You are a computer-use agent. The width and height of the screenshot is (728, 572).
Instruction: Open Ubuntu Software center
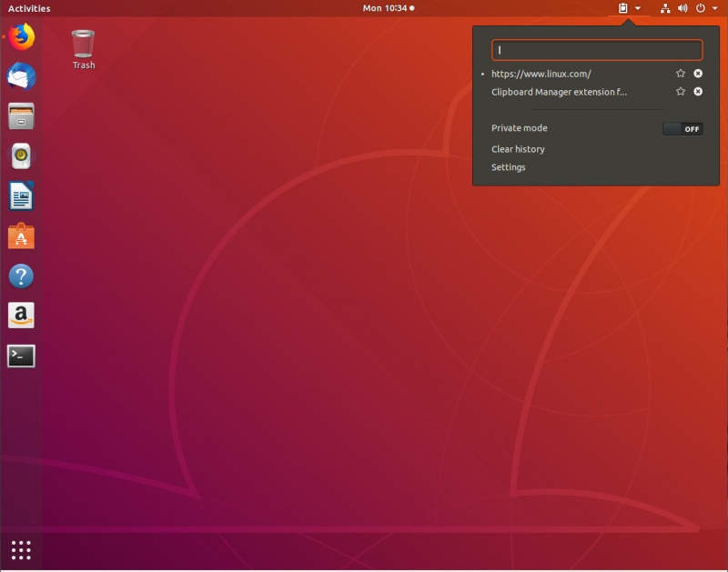tap(21, 237)
